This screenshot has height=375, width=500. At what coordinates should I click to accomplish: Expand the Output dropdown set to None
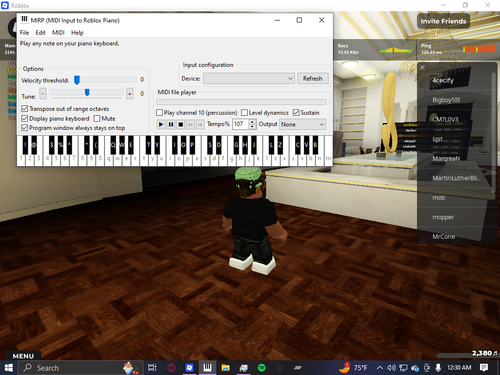[x=302, y=124]
